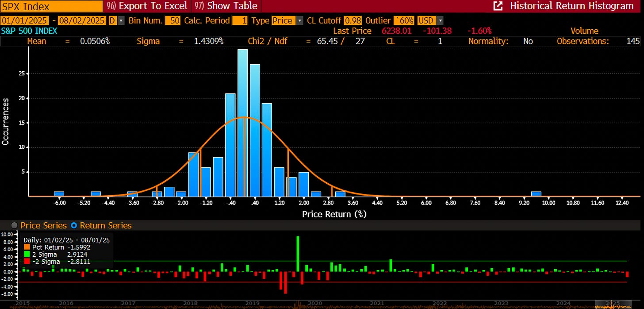644x309 pixels.
Task: Click 2020 on the bottom timeline
Action: (x=314, y=303)
